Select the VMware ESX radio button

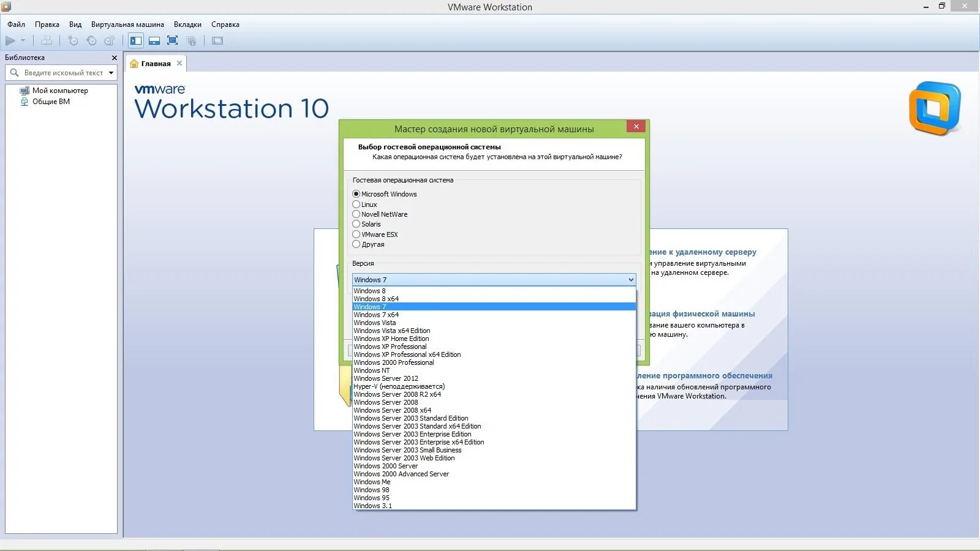(356, 234)
